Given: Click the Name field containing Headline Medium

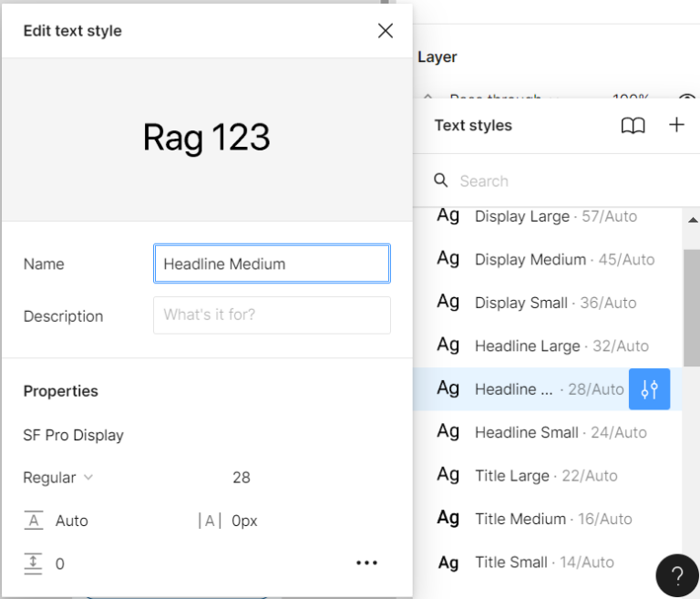Looking at the screenshot, I should [x=272, y=263].
